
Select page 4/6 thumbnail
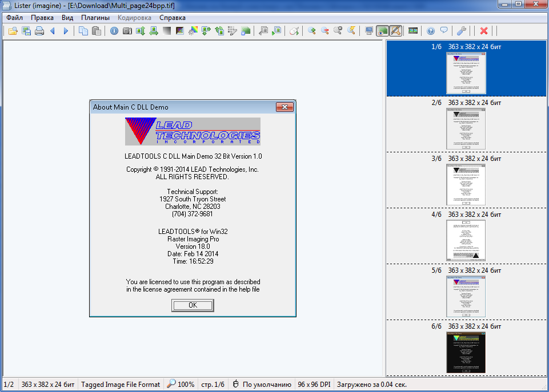point(466,241)
